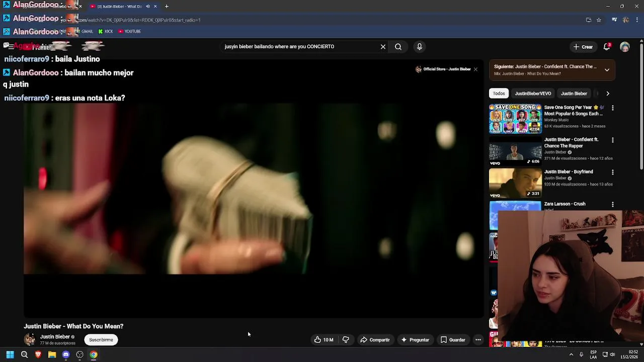Select the JustinBieberVEVO filter chip

533,94
